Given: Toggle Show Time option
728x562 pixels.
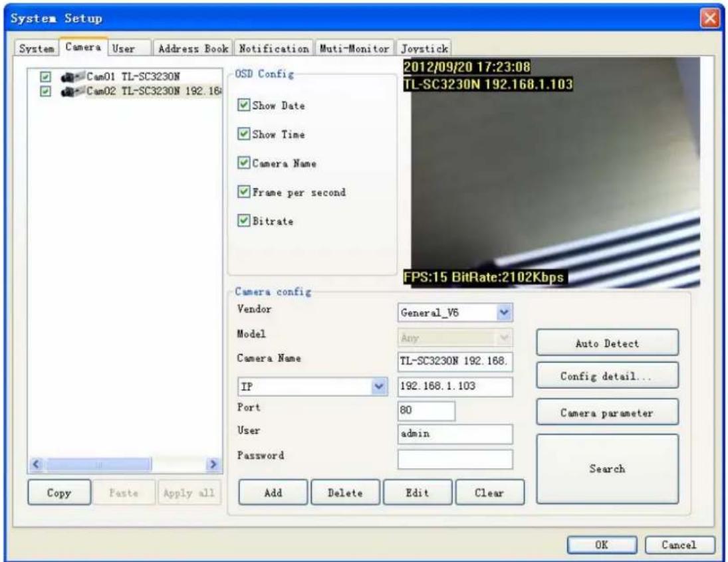Looking at the screenshot, I should click(244, 134).
